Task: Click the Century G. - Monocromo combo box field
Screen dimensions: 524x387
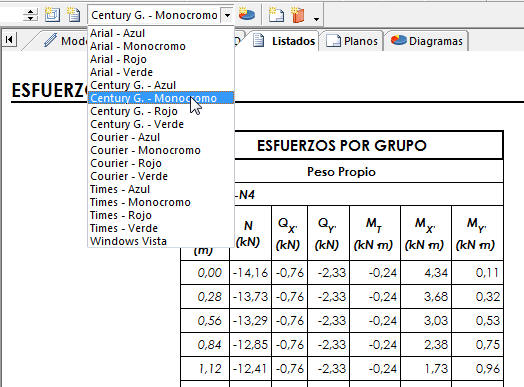Action: pos(154,15)
